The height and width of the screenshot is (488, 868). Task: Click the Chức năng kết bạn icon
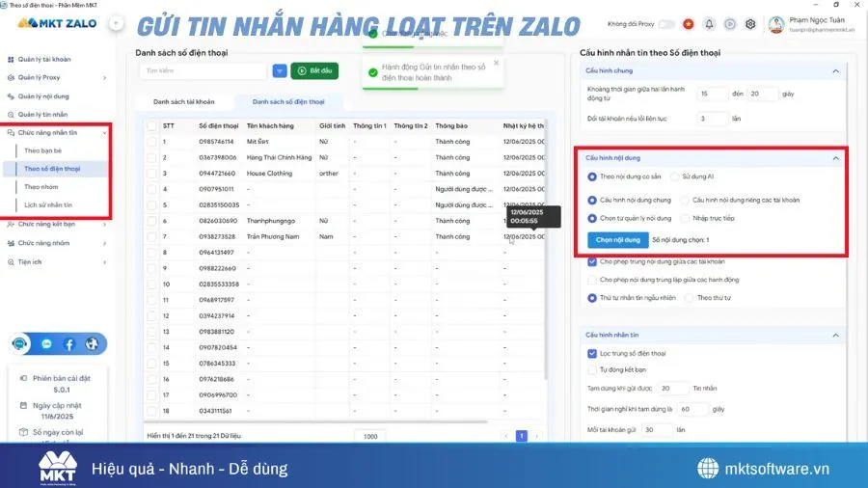click(11, 224)
